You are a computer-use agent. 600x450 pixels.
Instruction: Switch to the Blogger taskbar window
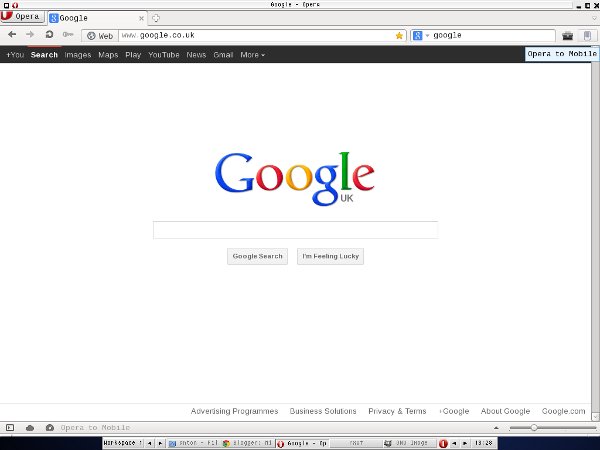tap(248, 443)
